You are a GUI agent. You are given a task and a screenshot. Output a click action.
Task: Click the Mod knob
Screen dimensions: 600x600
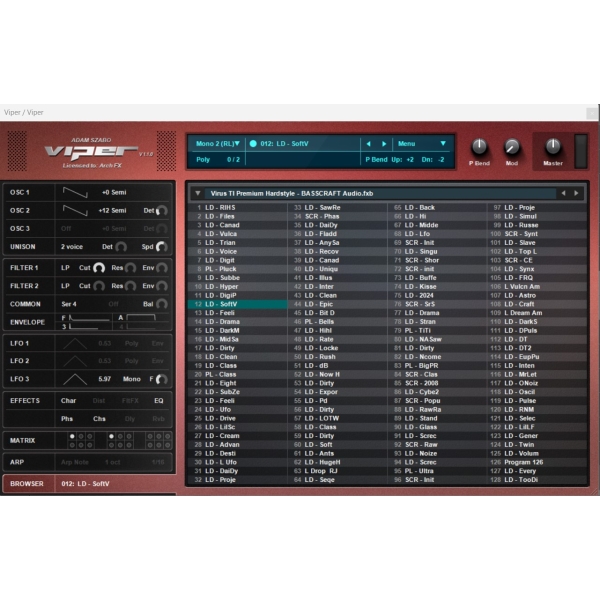[512, 147]
